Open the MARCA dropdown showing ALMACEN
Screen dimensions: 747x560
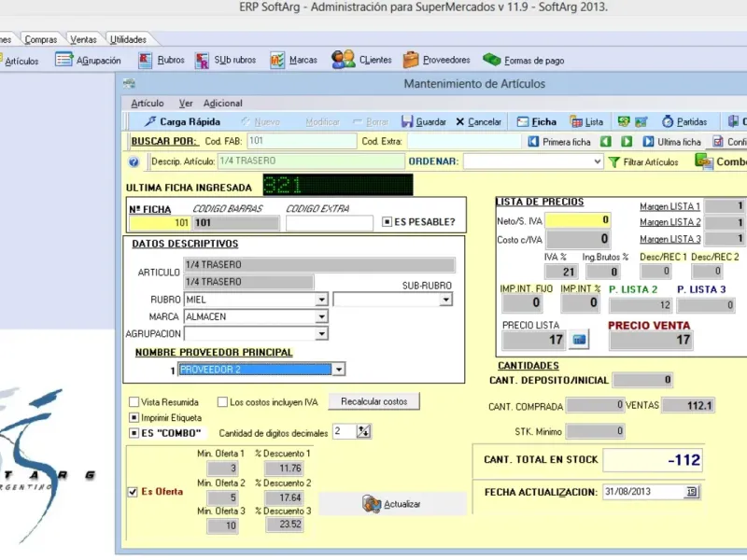[x=321, y=316]
